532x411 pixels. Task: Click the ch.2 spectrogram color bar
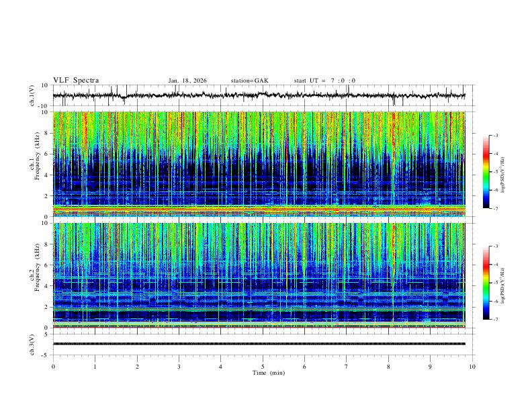coord(486,283)
